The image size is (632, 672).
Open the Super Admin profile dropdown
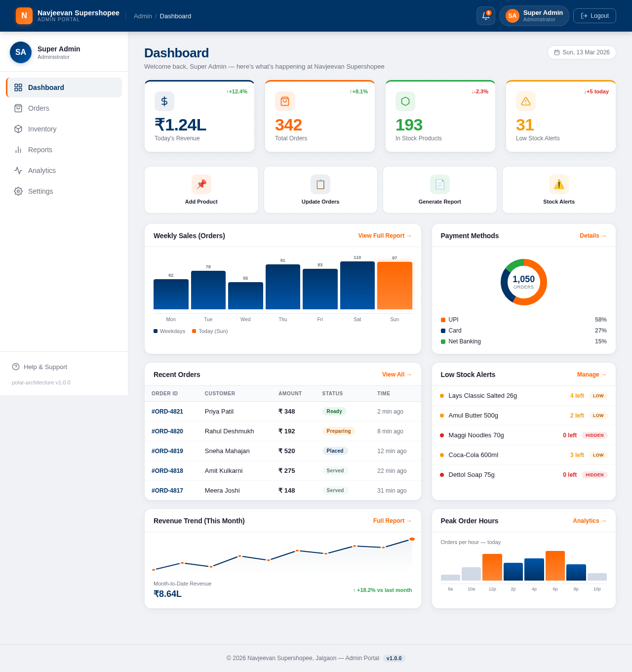tap(534, 16)
